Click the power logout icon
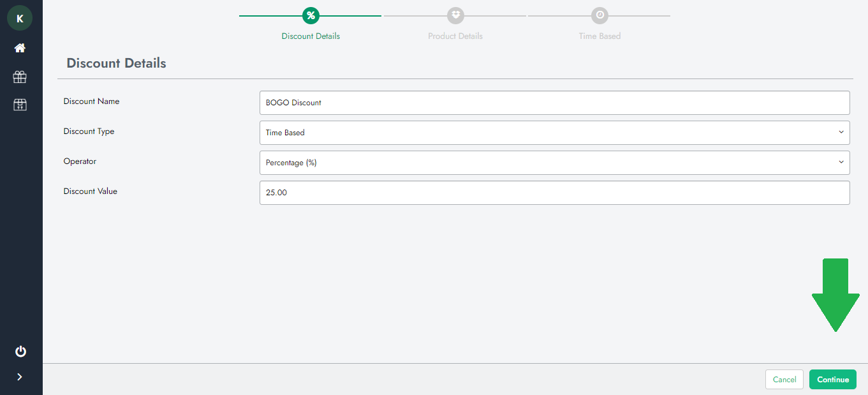Viewport: 868px width, 395px height. pyautogui.click(x=20, y=351)
